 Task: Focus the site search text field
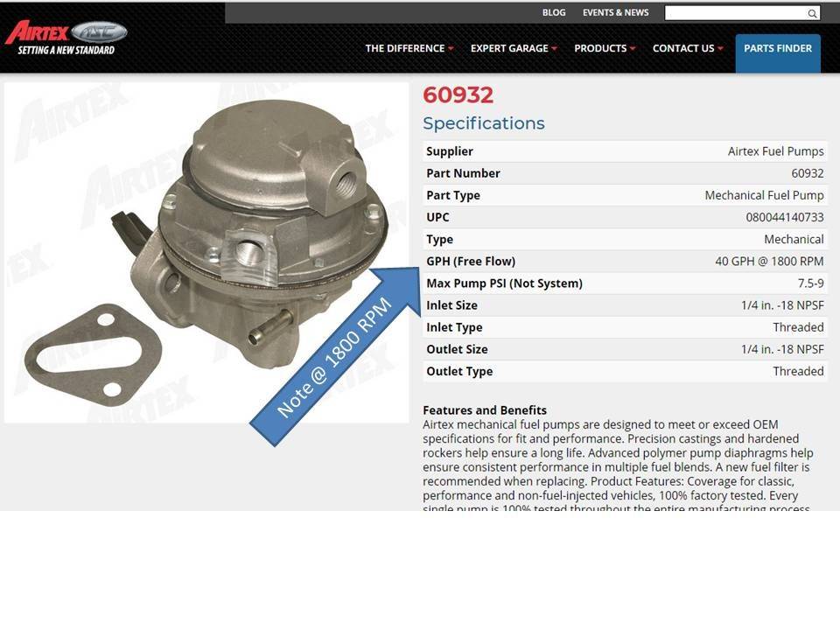coord(735,13)
